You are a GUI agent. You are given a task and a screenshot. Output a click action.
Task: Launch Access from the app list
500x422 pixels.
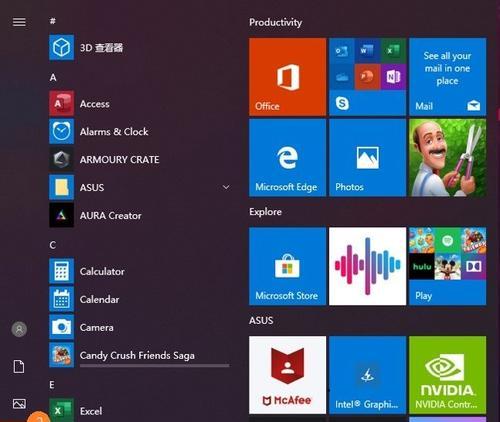[61, 104]
